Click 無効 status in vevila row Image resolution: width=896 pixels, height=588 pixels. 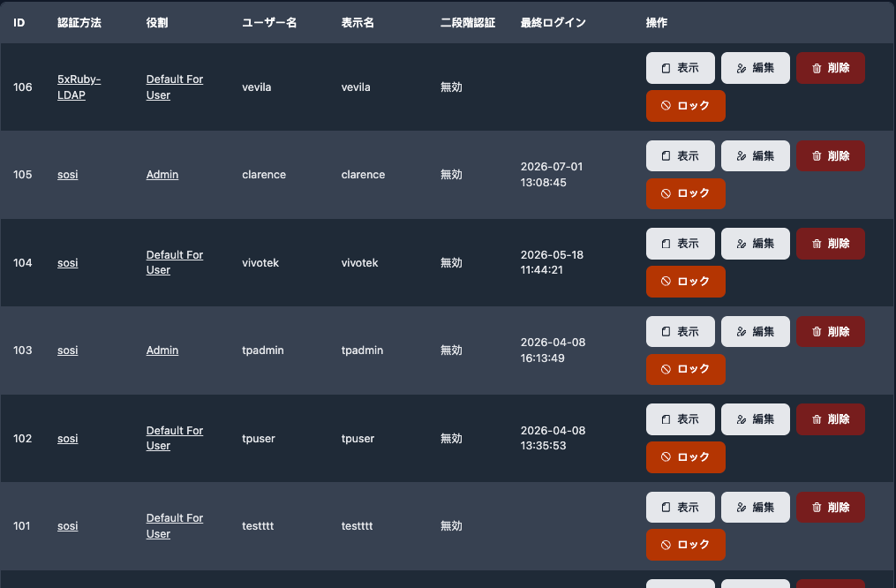coord(451,87)
